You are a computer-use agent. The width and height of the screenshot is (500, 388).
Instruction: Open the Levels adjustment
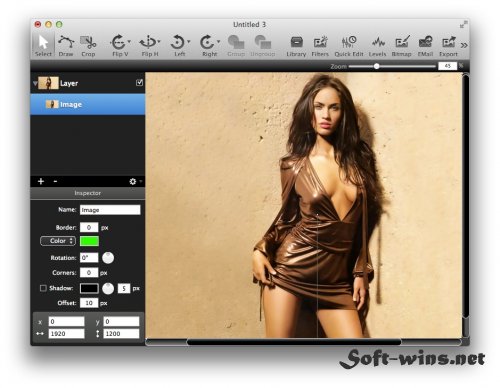[377, 46]
